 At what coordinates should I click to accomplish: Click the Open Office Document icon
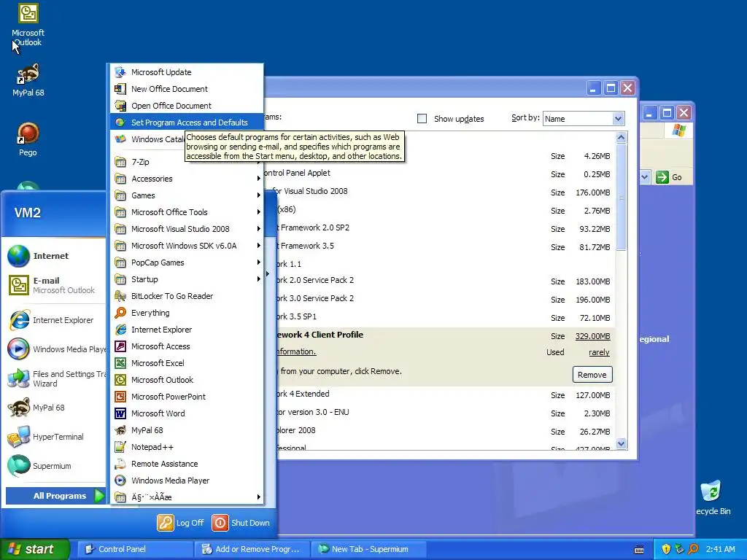click(x=120, y=106)
